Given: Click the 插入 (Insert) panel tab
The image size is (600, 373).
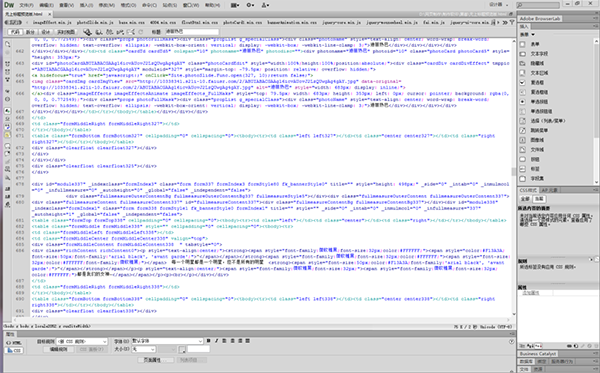Looking at the screenshot, I should pos(524,26).
